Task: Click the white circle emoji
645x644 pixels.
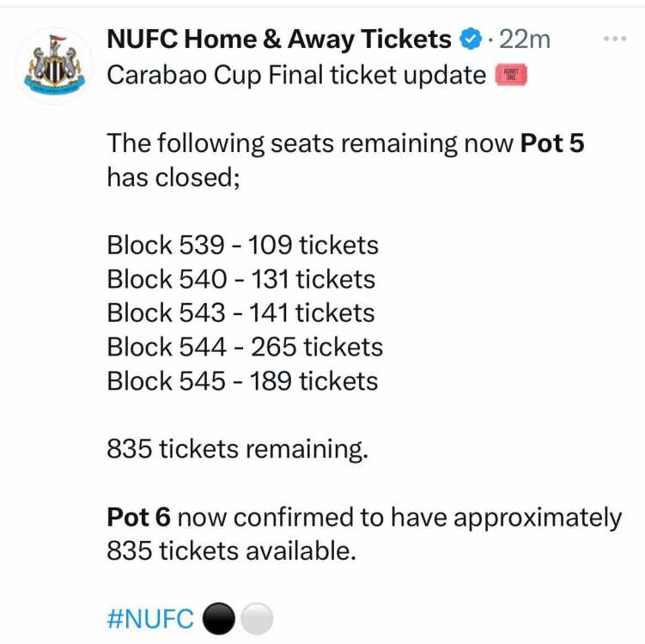Action: pyautogui.click(x=257, y=618)
